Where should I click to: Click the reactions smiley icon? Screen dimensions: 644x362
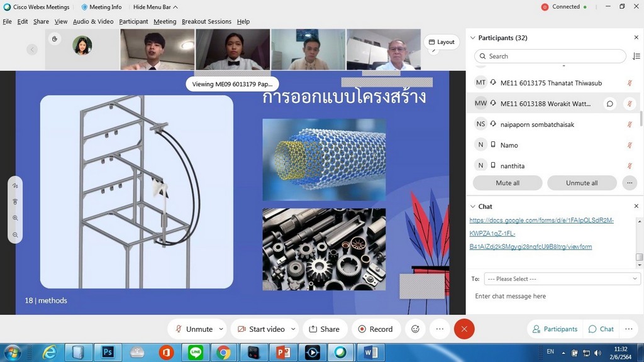tap(415, 329)
